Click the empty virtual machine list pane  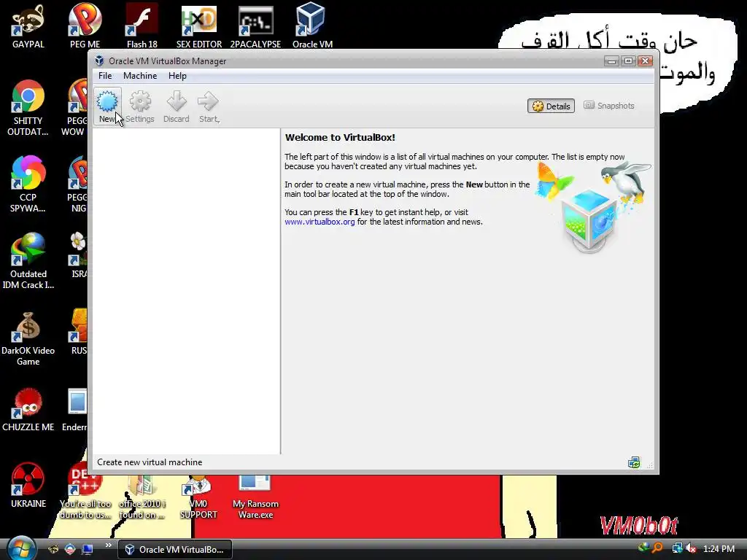pyautogui.click(x=186, y=291)
